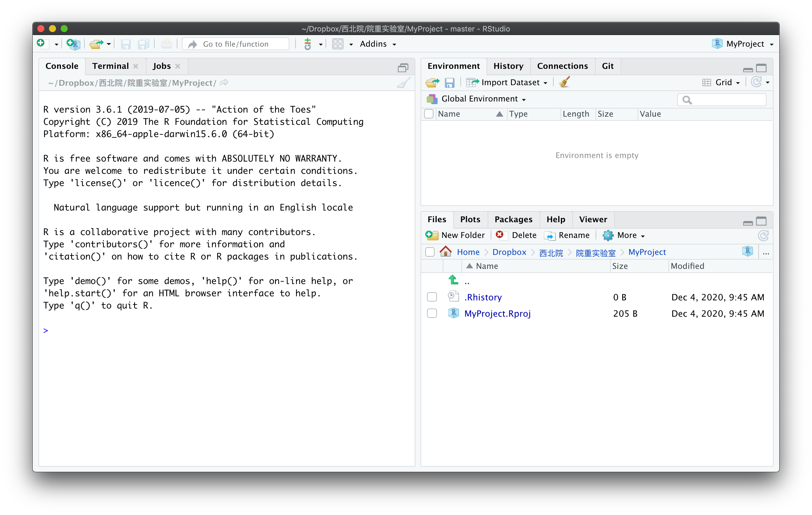The height and width of the screenshot is (515, 812).
Task: Close the Jobs tab
Action: click(x=177, y=66)
